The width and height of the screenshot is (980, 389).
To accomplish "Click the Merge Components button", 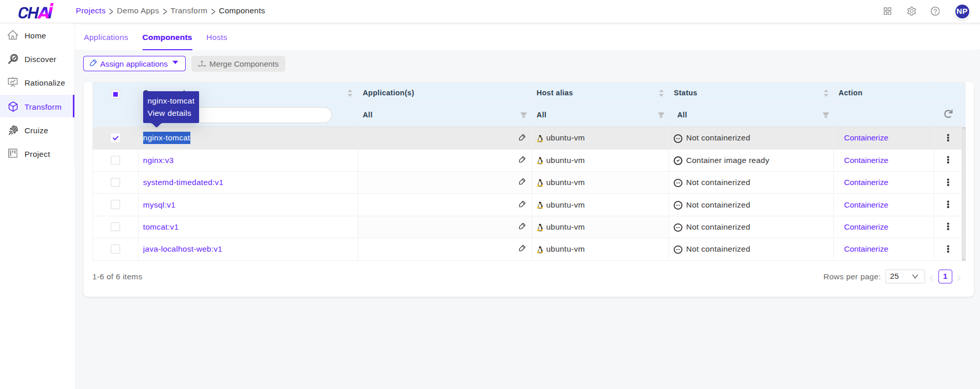I will 238,64.
